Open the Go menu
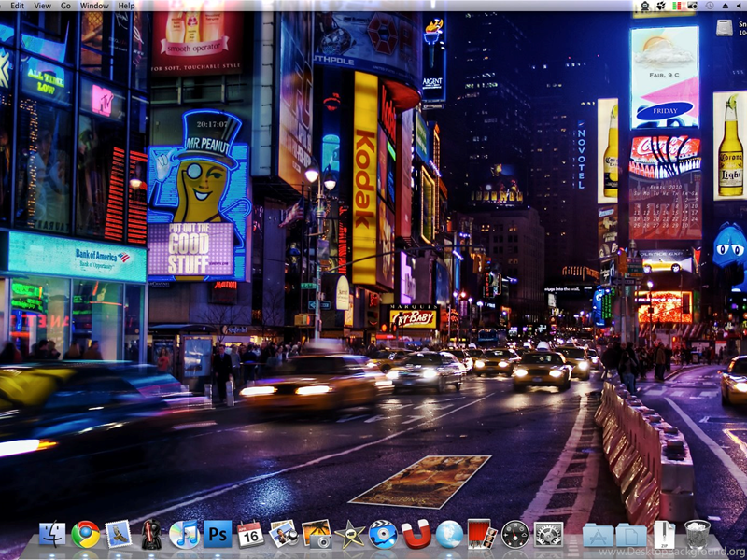Image resolution: width=747 pixels, height=560 pixels. pos(65,6)
